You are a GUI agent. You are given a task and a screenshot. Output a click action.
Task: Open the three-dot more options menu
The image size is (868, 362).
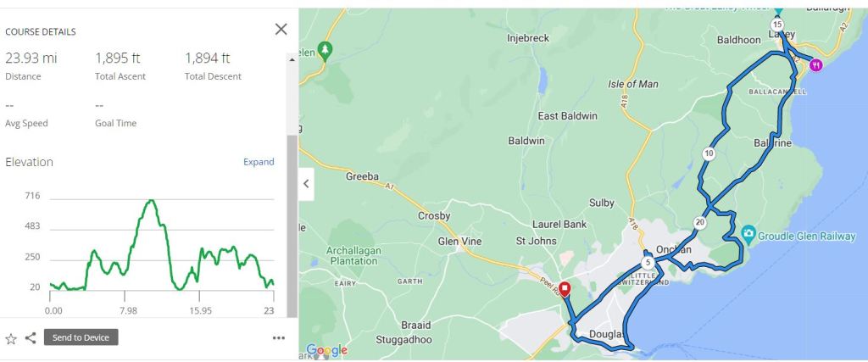pos(279,338)
